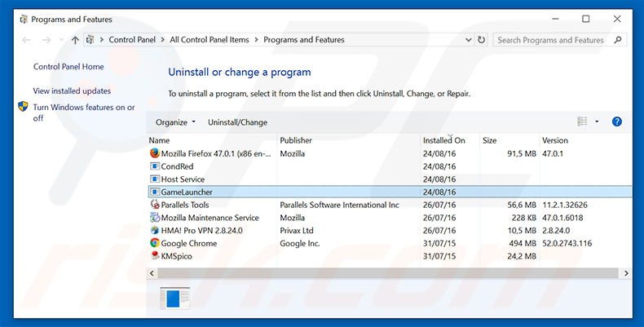
Task: Click the title bar Programs and Features icon
Action: click(24, 20)
